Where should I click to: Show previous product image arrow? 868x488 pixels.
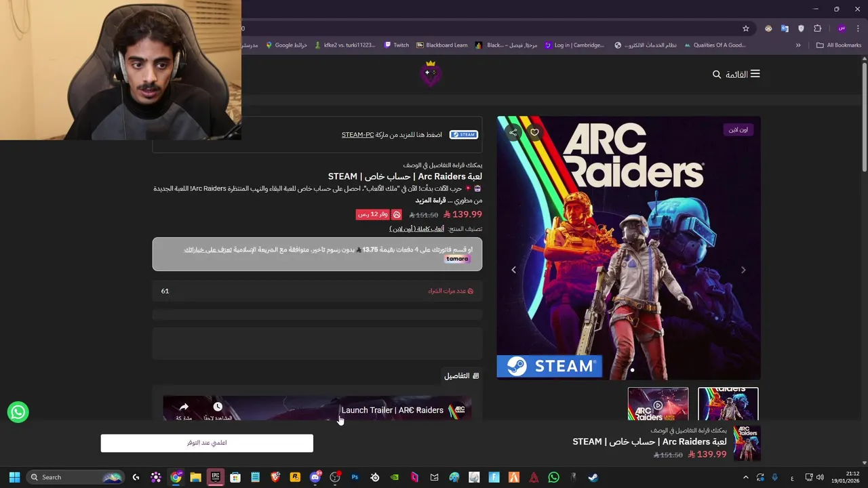[513, 270]
